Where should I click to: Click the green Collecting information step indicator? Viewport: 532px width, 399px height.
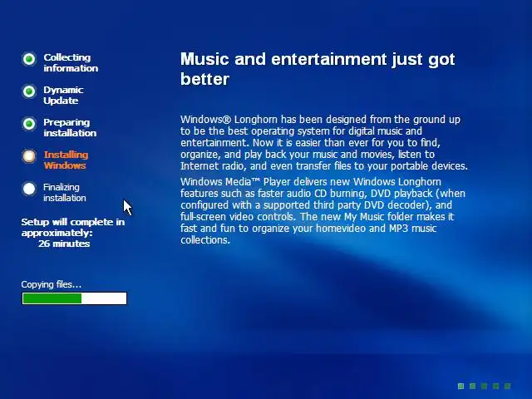pyautogui.click(x=29, y=59)
